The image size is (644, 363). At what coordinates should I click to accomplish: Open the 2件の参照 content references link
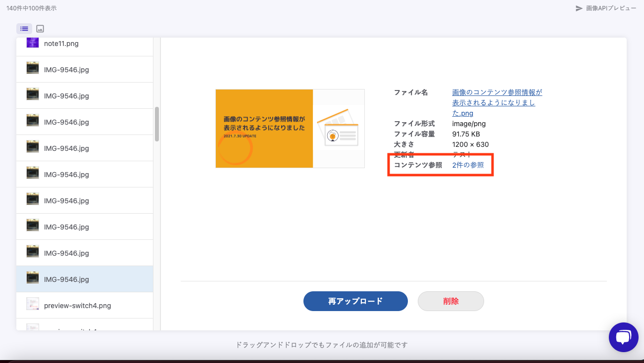point(468,165)
